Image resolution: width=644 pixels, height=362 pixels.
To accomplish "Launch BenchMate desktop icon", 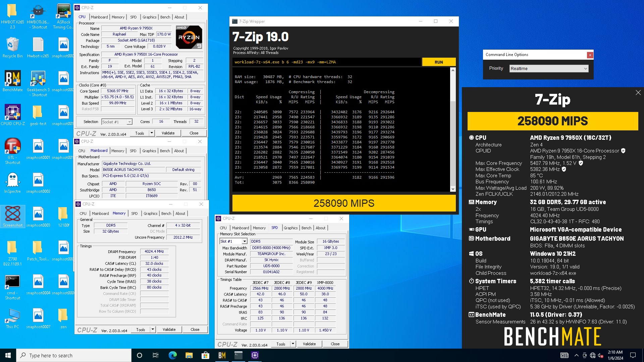I will [x=12, y=81].
